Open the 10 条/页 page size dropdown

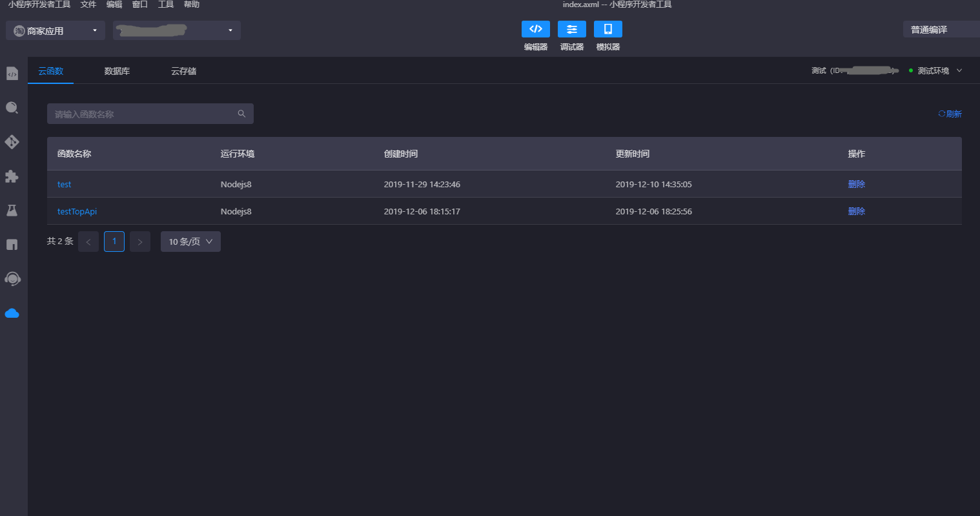point(190,242)
